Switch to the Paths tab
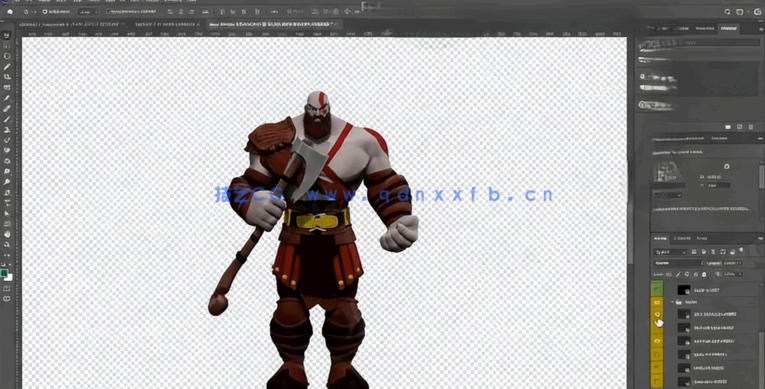The height and width of the screenshot is (389, 765). coord(702,239)
